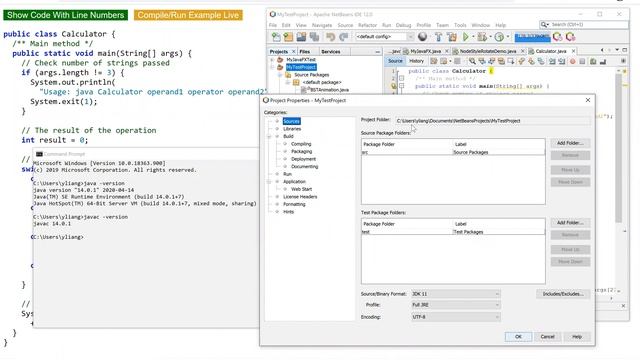
Task: Switch to the Files tab
Action: pyautogui.click(x=304, y=52)
